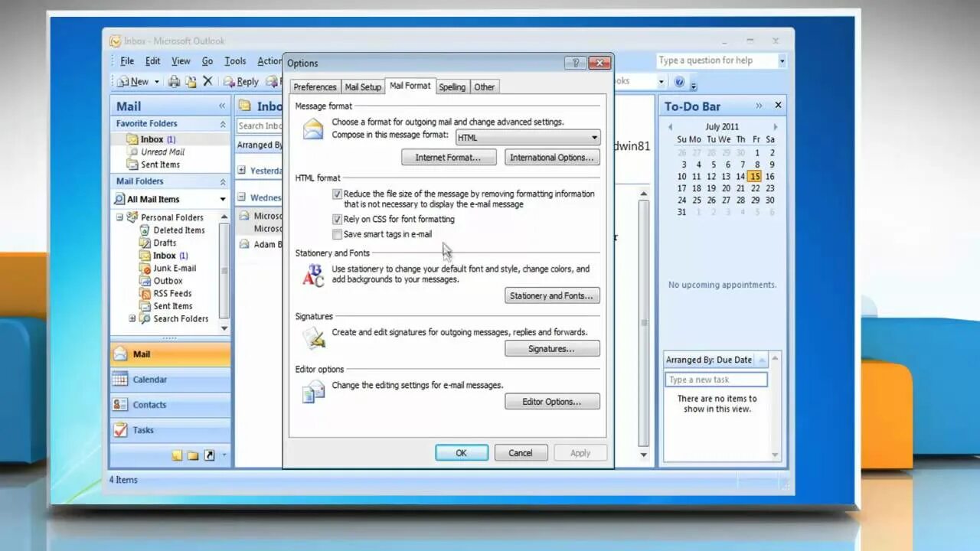Viewport: 980px width, 551px height.
Task: Open the Tools menu
Action: click(x=235, y=61)
